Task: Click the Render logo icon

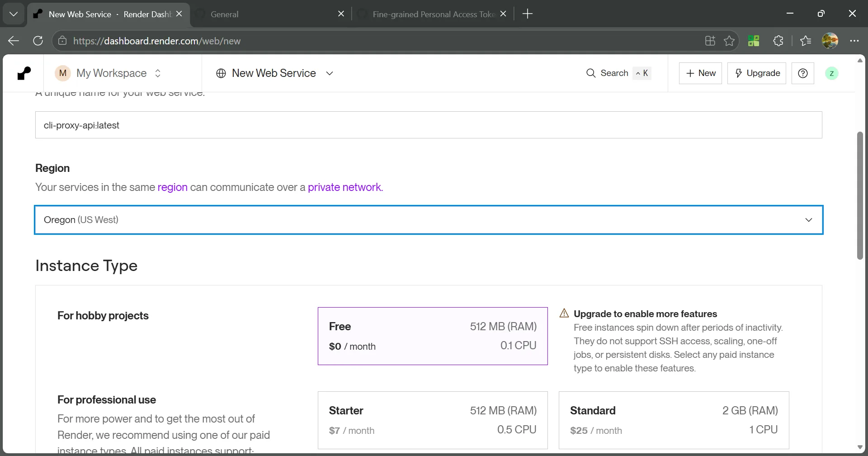Action: coord(24,73)
